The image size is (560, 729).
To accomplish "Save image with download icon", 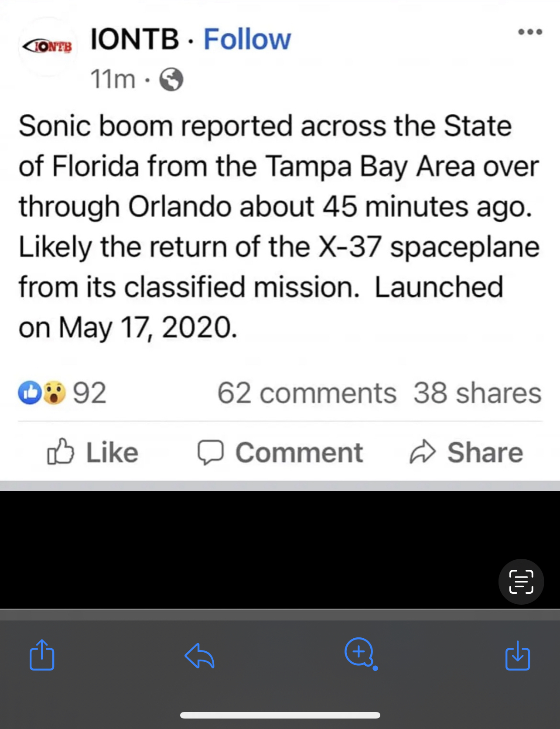I will click(518, 655).
